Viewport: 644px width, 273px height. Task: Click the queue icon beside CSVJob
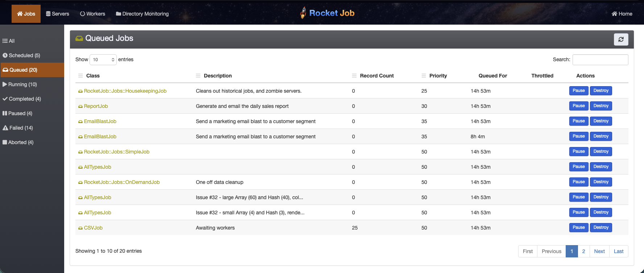click(x=80, y=228)
